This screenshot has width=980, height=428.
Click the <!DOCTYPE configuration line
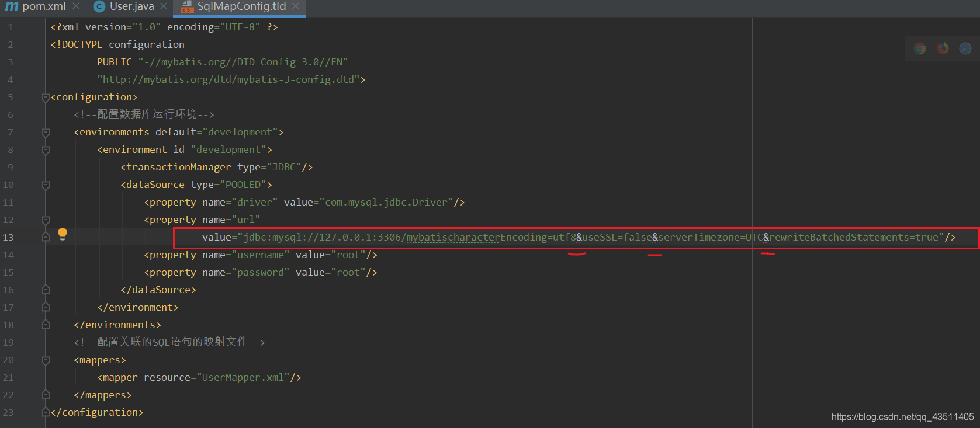(x=117, y=44)
